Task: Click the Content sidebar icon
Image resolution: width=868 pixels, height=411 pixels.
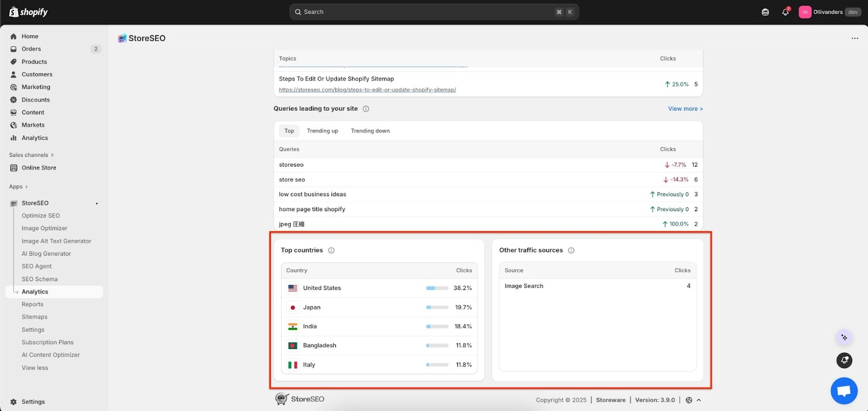Action: tap(14, 112)
